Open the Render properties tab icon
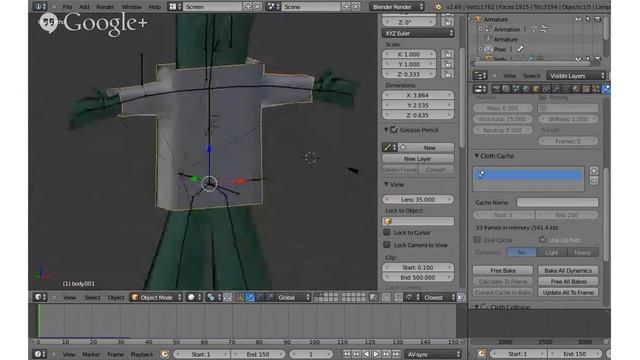Image resolution: width=640 pixels, height=360 pixels. [496, 89]
